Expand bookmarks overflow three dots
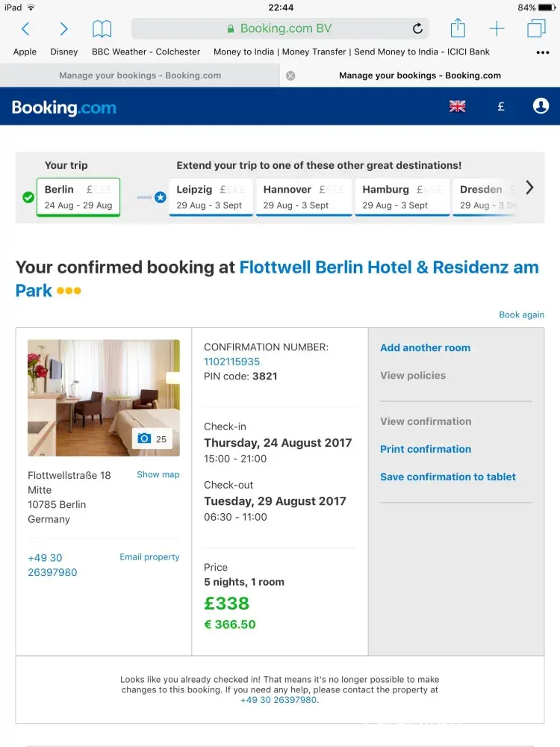The width and height of the screenshot is (560, 747). coord(543,53)
